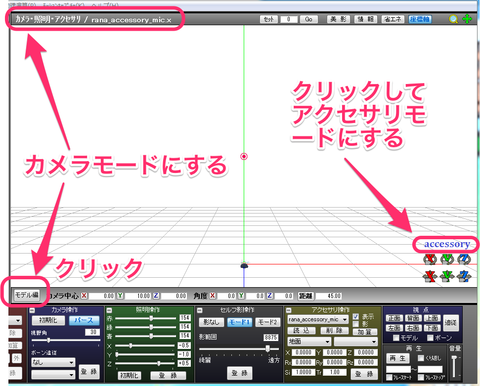Screen dimensions: 480x386
Task: Collapse the カメラ操作 panel
Action: tap(32, 310)
